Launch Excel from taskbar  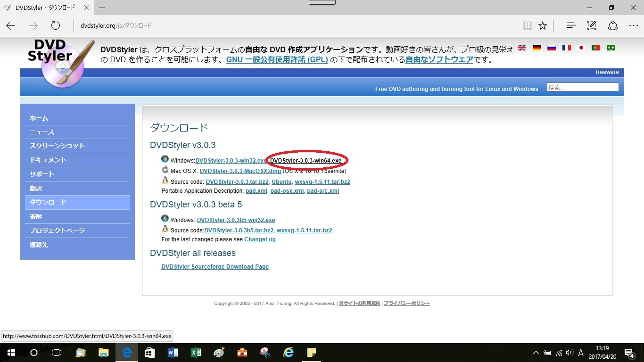(196, 353)
